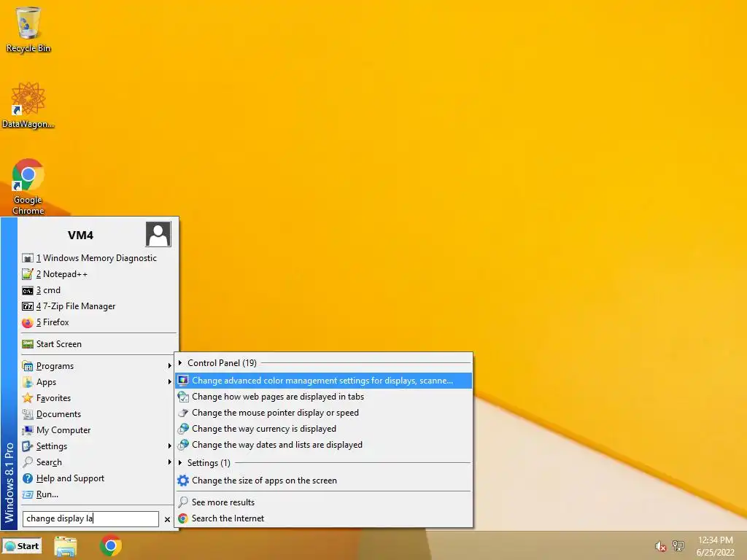Click the Programs folder icon
This screenshot has width=747, height=560.
tap(28, 366)
